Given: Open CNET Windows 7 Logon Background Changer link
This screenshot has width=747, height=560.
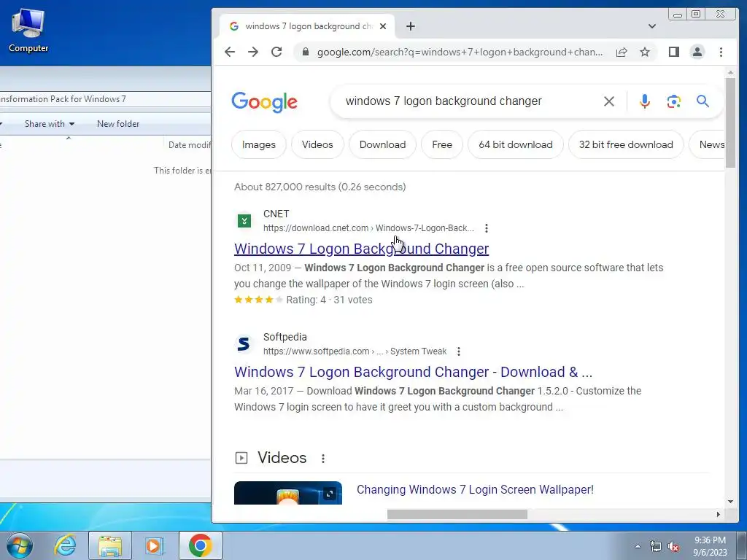Looking at the screenshot, I should (x=362, y=249).
